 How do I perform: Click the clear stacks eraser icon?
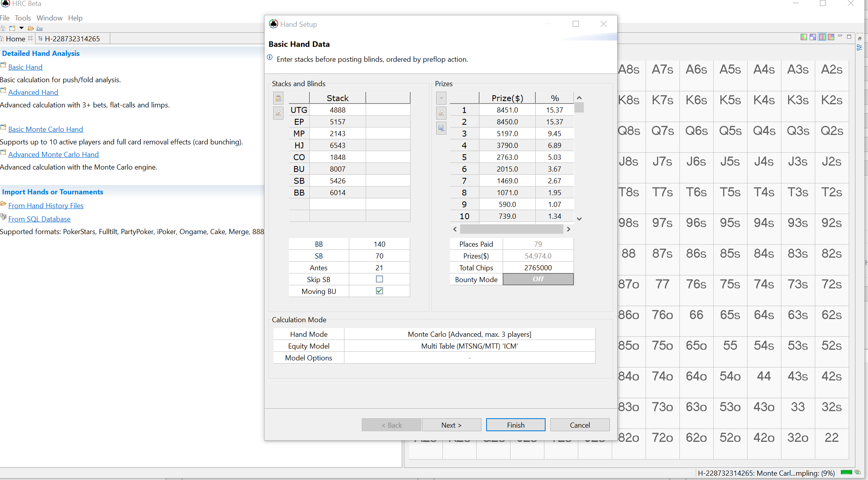(x=278, y=113)
